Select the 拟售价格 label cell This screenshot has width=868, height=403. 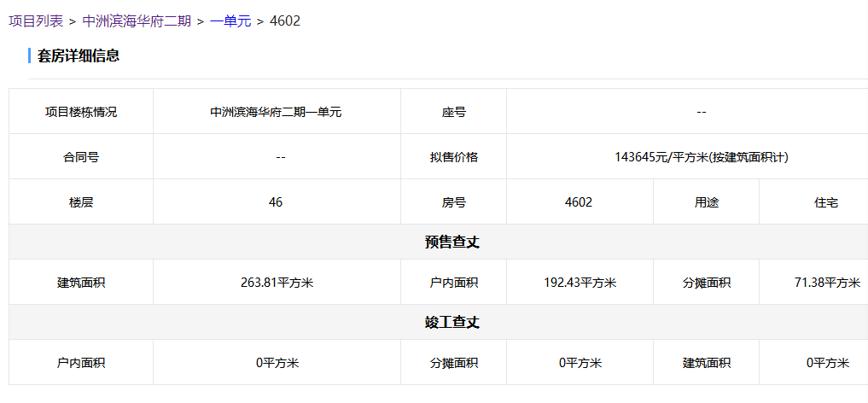[453, 157]
